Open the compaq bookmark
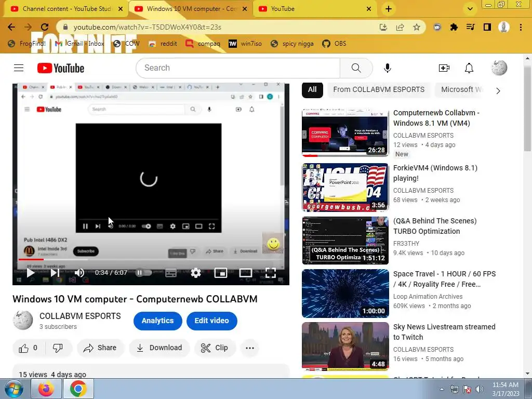 203,44
